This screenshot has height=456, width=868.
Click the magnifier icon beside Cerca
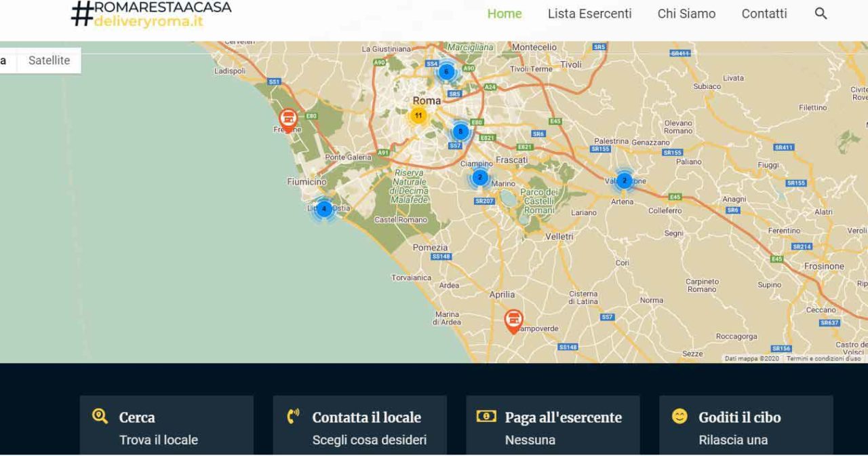point(100,417)
